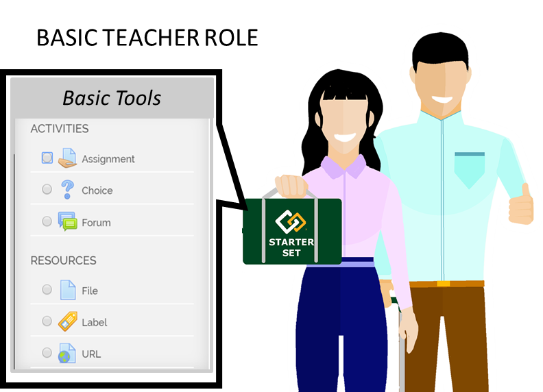
Task: Click the Assignment text label
Action: tap(108, 159)
